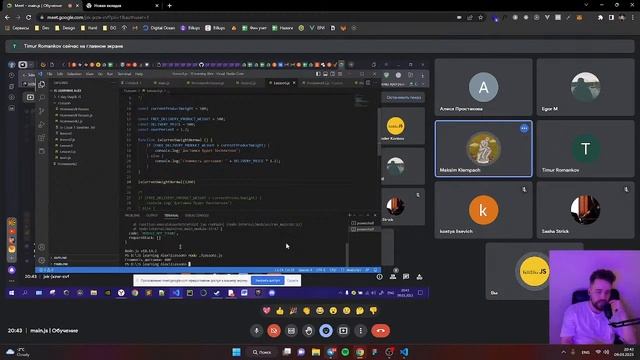Select kostya lisevich participant tile
Viewport: 640px width, 360px height.
(483, 210)
